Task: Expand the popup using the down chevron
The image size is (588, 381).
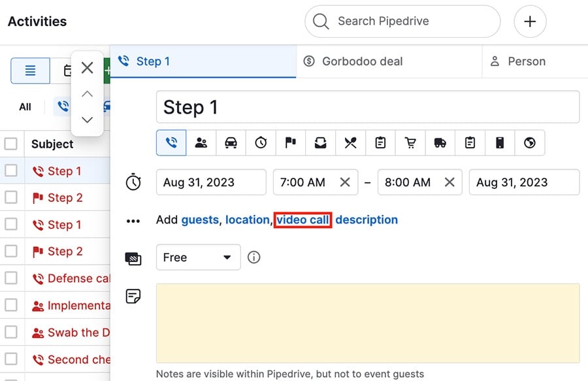Action: click(x=87, y=120)
